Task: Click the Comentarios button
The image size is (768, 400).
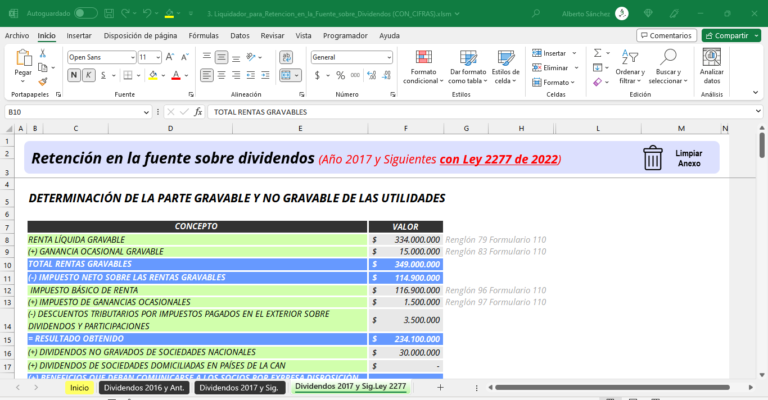Action: (x=666, y=36)
